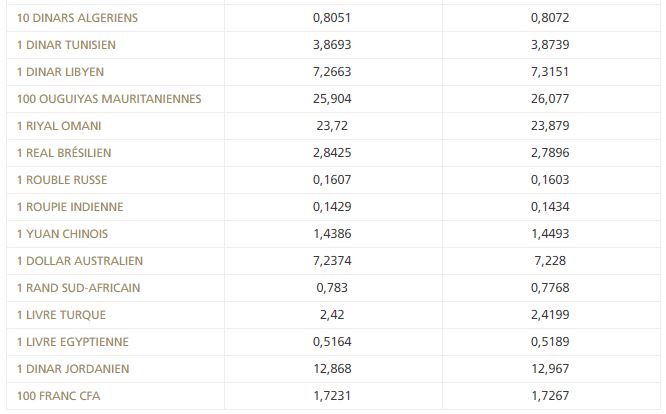Click the 1 YUAN CHINOIS currency label
Viewport: 666px width, 414px height.
62,234
